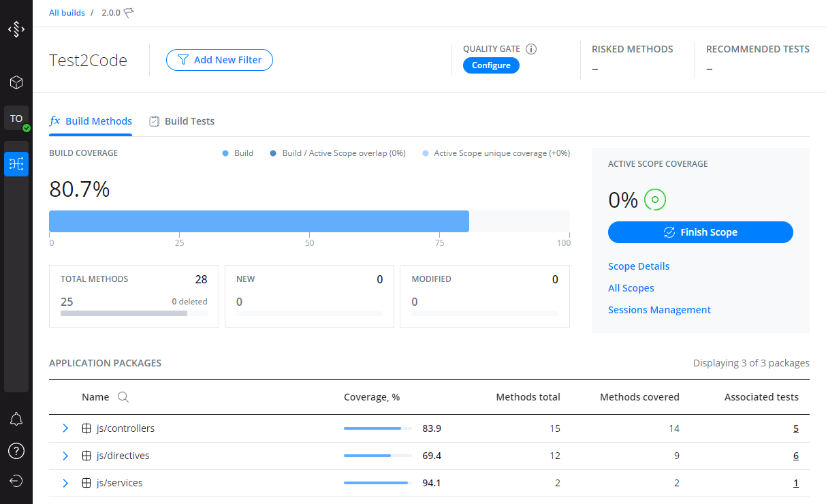The image size is (826, 504).
Task: Open the Test2Code plugin sidebar icon
Action: [x=16, y=164]
